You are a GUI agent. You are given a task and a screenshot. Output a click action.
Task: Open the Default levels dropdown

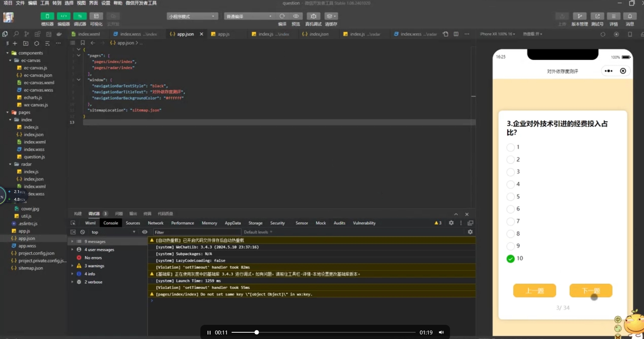coord(258,232)
